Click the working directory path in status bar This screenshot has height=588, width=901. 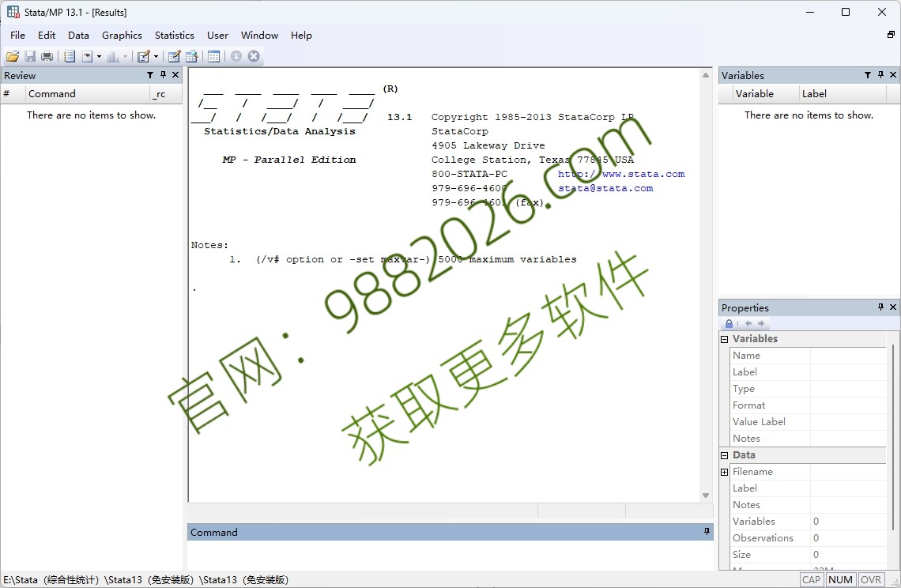[x=146, y=579]
